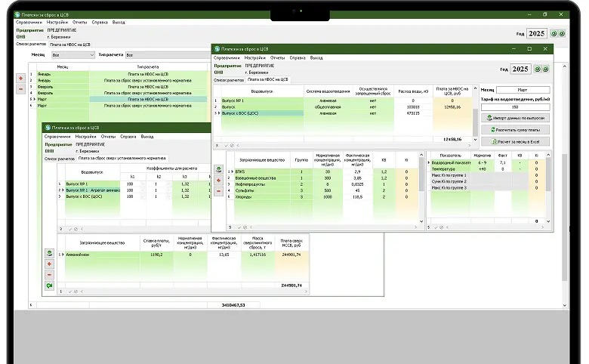This screenshot has width=589, height=364.
Task: Click Импорт данных по выпускам button
Action: click(x=517, y=119)
